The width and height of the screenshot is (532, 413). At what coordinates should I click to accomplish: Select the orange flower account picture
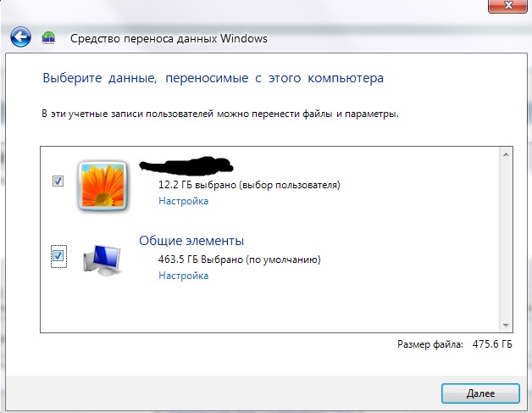tap(103, 186)
